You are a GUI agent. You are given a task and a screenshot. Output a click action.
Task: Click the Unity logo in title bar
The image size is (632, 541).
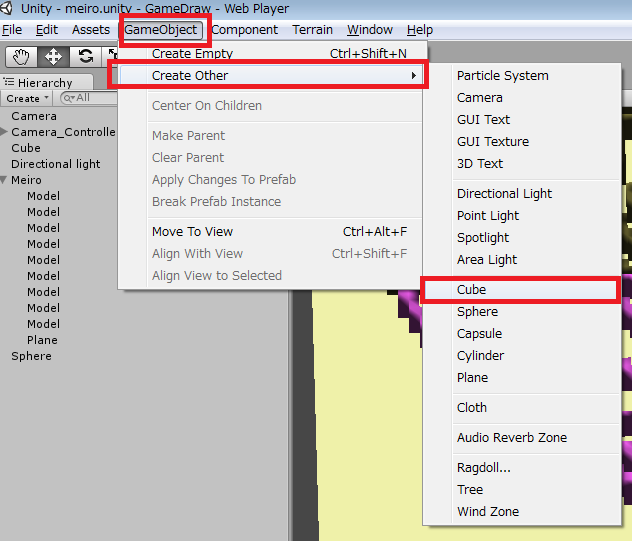[6, 8]
